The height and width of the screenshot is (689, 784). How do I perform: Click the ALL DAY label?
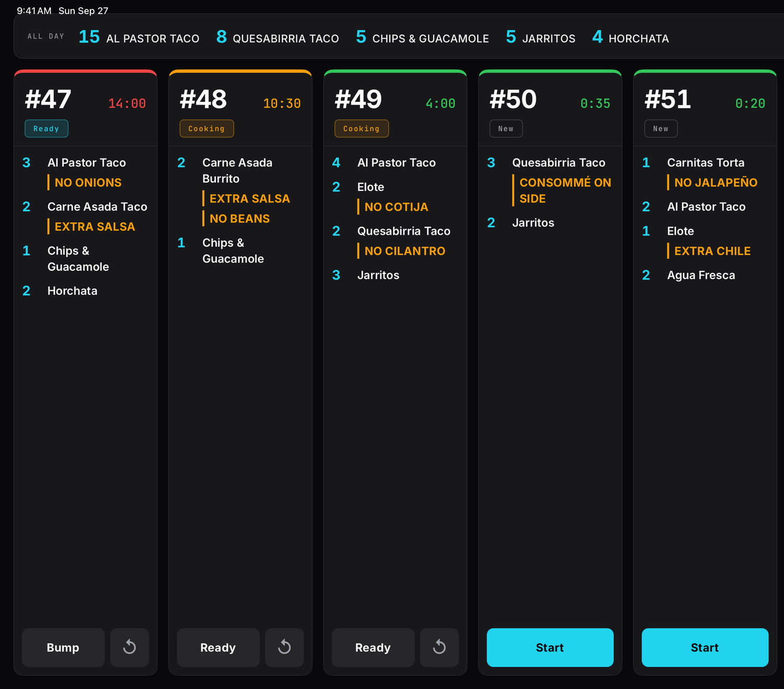[46, 37]
